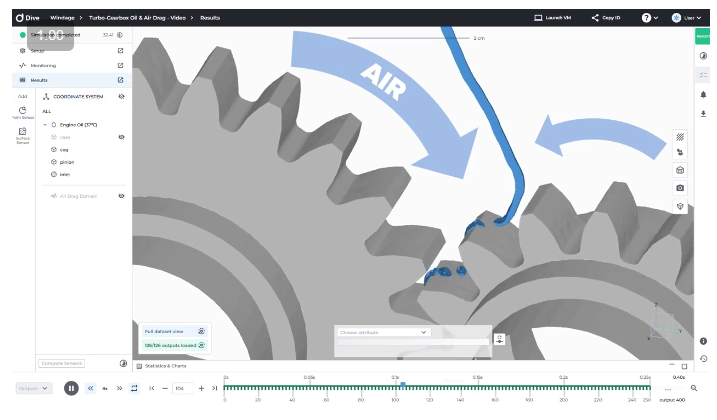This screenshot has height=420, width=717.
Task: Toggle coordinate system visibility
Action: click(x=121, y=97)
